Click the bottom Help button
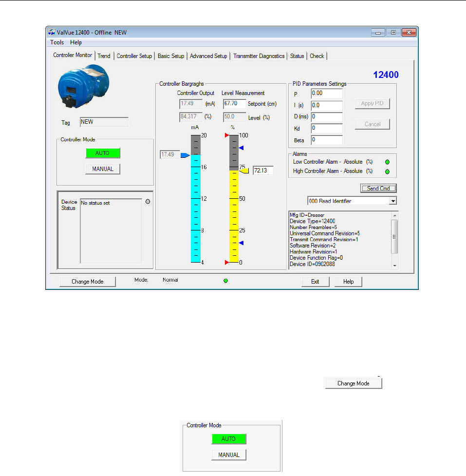Viewport: 466px width, 476px height. pos(348,282)
